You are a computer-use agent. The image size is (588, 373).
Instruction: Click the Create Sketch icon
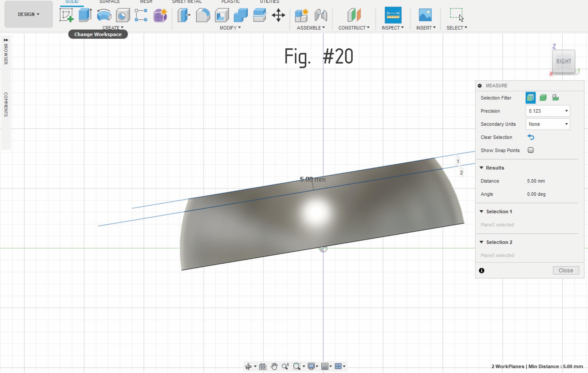pos(66,15)
